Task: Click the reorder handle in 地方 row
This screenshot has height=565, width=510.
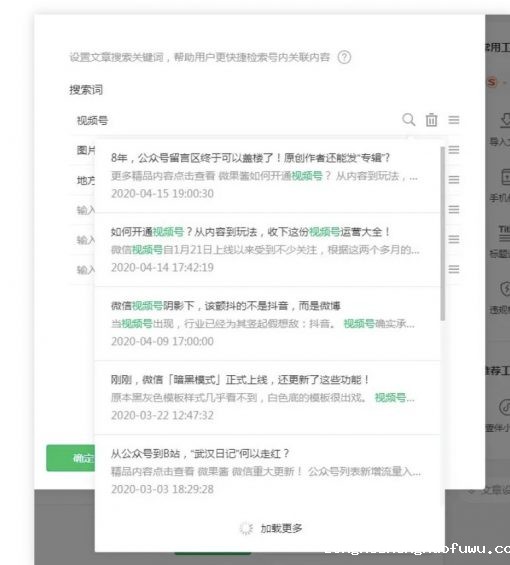Action: (x=454, y=179)
